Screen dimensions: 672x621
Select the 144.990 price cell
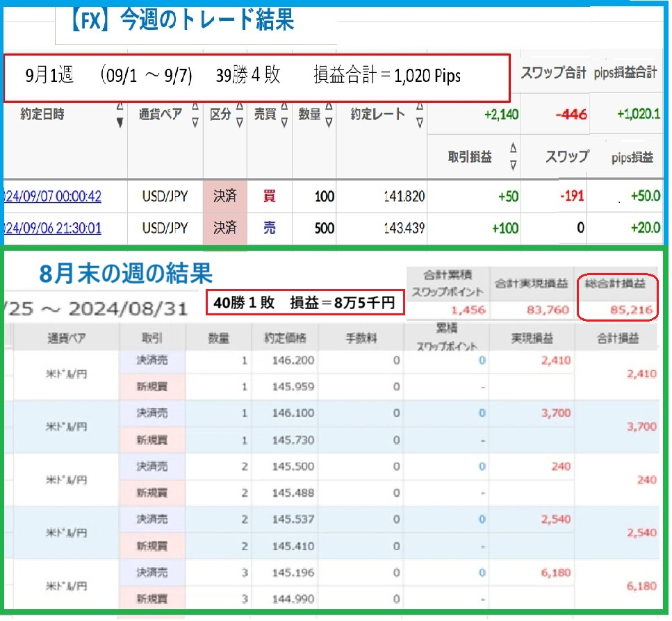pos(293,599)
